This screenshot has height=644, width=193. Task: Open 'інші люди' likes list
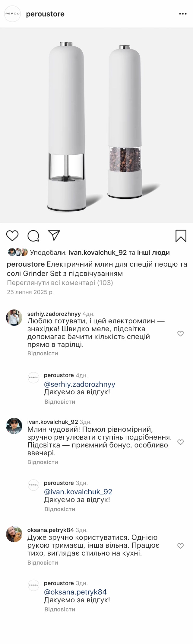point(153,252)
